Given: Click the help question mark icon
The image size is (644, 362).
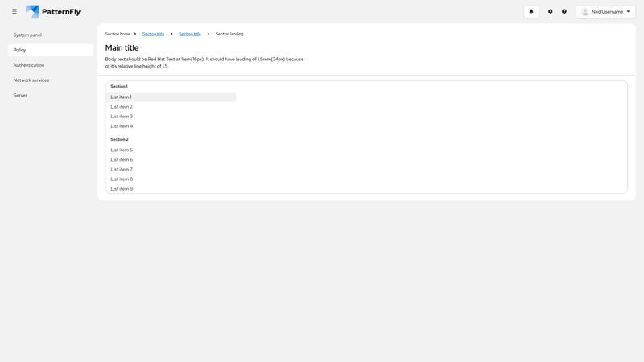Looking at the screenshot, I should 564,12.
